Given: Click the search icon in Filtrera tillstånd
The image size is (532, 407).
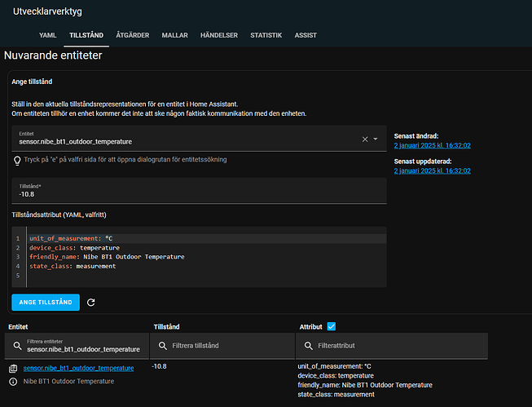Looking at the screenshot, I should (164, 345).
